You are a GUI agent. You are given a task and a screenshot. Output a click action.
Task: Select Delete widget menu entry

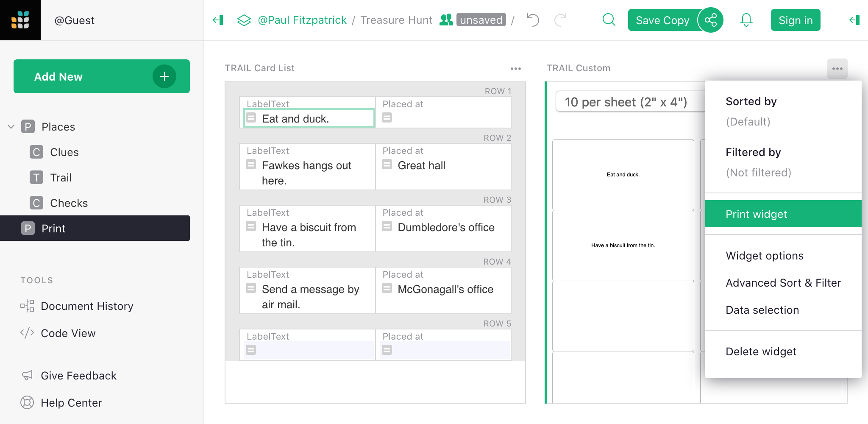pos(761,351)
